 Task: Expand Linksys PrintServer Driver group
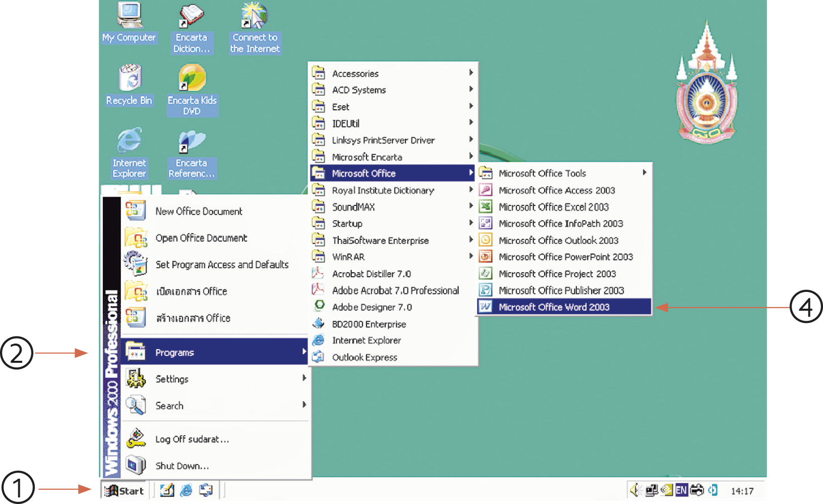[393, 140]
